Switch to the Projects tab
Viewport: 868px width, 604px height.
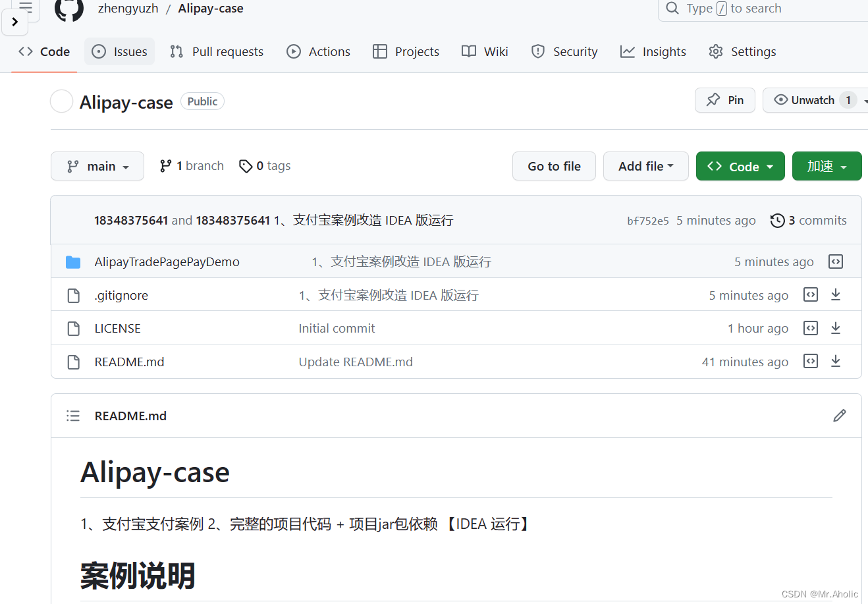[x=406, y=51]
